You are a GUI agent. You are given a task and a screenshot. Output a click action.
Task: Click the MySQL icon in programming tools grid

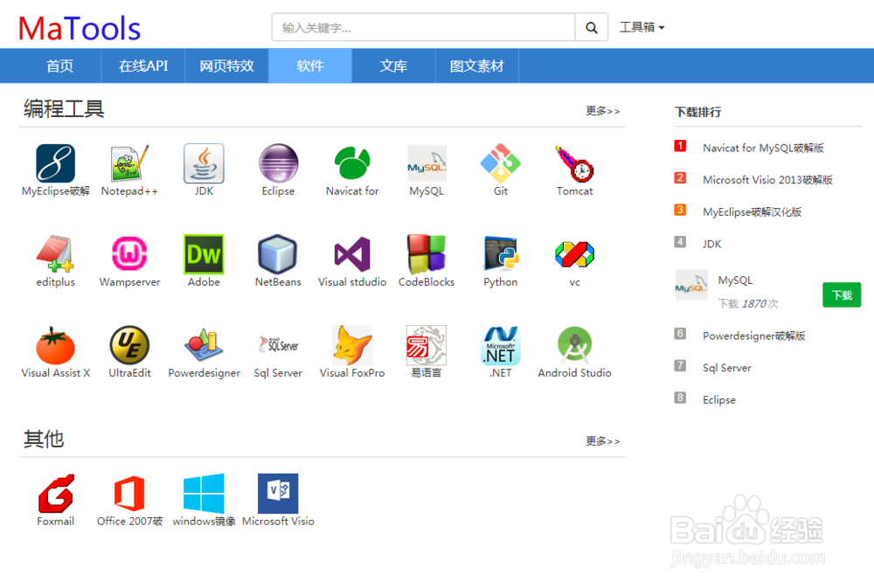427,163
